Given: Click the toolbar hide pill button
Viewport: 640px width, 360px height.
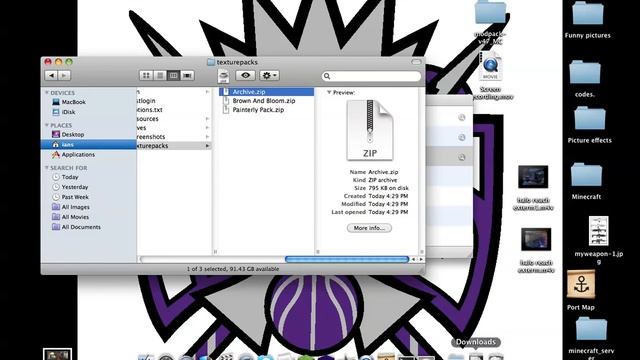Looking at the screenshot, I should (x=416, y=62).
